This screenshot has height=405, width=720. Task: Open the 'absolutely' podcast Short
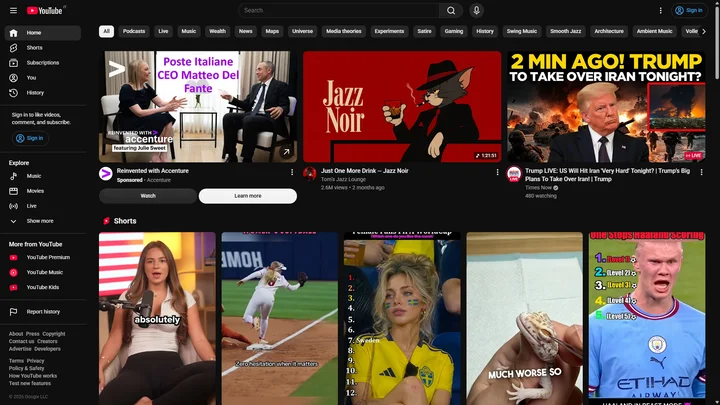(157, 318)
